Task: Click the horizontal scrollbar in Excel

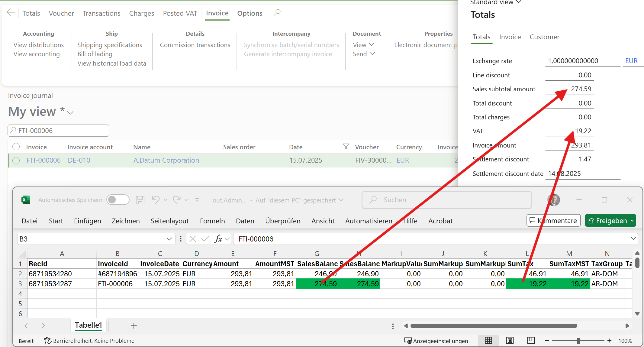Action: pos(494,326)
